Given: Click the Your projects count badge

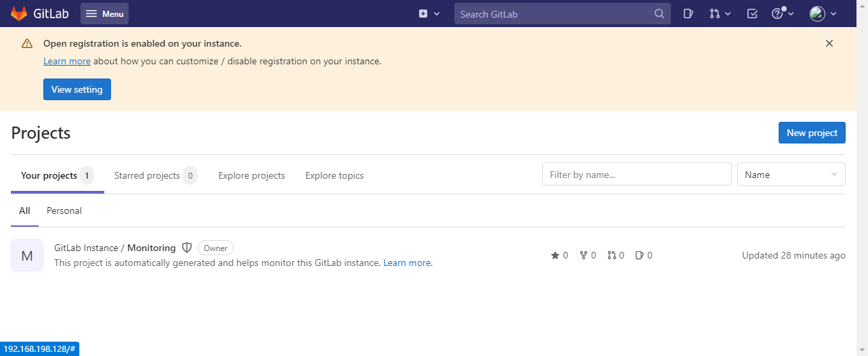Looking at the screenshot, I should [x=87, y=176].
